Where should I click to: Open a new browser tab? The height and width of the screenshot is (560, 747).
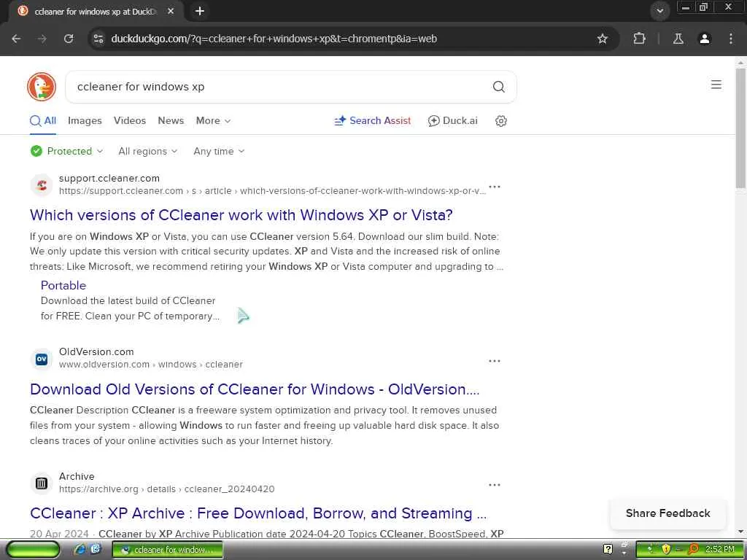(x=200, y=11)
